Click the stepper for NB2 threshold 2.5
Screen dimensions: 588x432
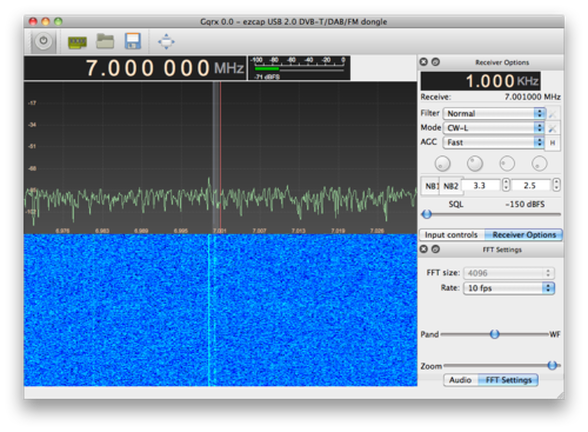pos(556,185)
